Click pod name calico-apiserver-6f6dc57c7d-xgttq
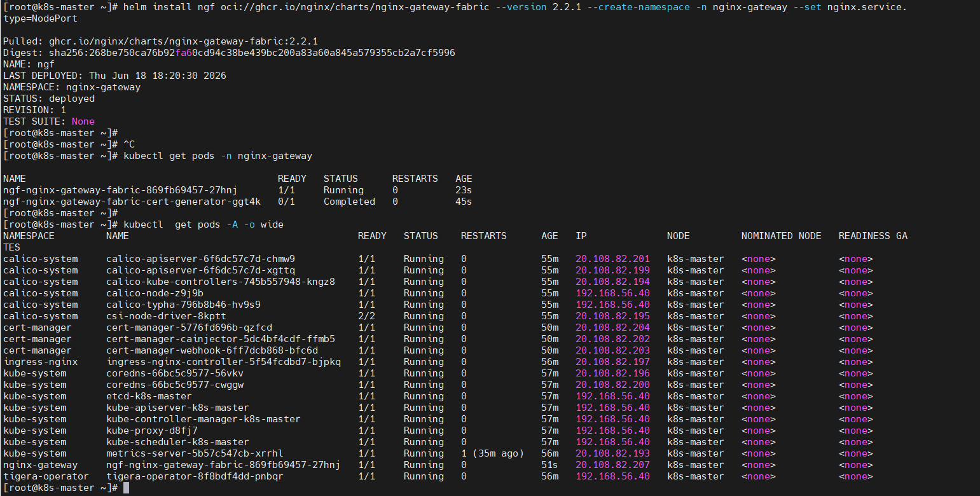The height and width of the screenshot is (496, 980). [x=200, y=270]
